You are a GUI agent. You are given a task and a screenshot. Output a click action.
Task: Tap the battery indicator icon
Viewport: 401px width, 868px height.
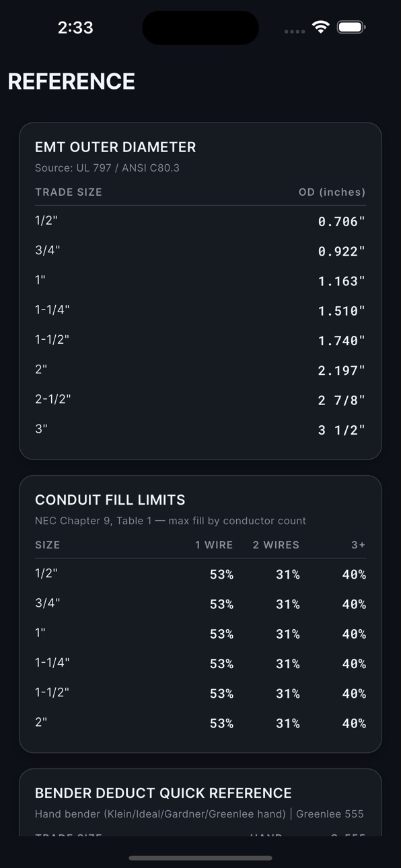click(351, 27)
